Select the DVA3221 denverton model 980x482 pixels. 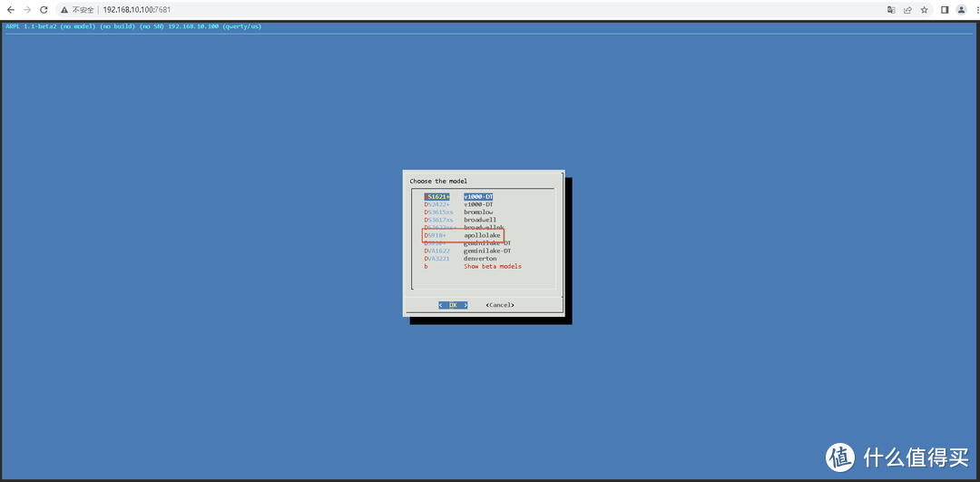pos(461,258)
